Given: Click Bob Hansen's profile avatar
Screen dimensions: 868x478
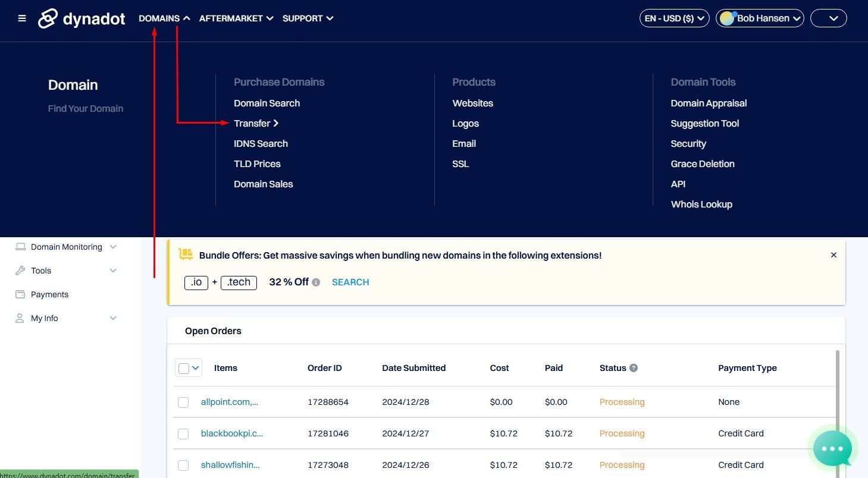Looking at the screenshot, I should (x=726, y=18).
